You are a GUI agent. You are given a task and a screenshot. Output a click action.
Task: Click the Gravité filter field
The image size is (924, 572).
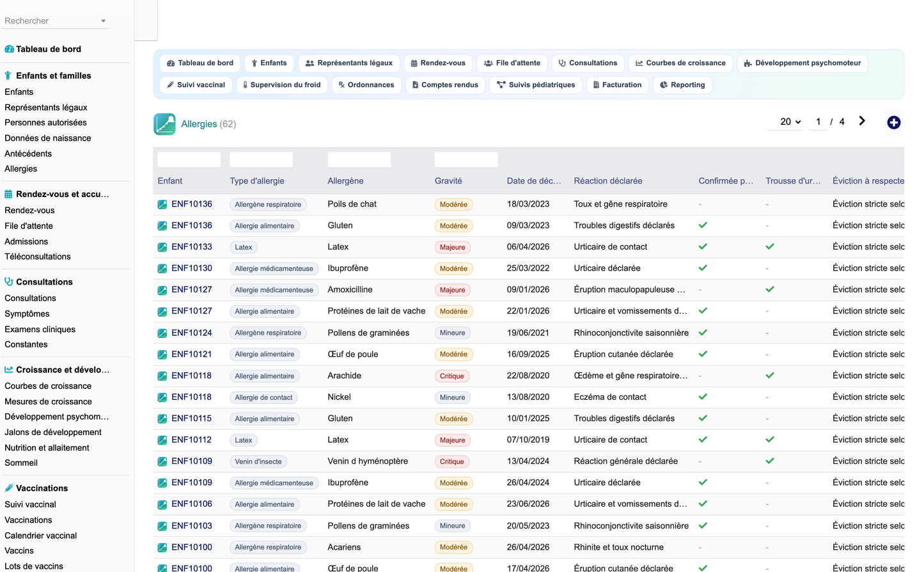pos(466,160)
